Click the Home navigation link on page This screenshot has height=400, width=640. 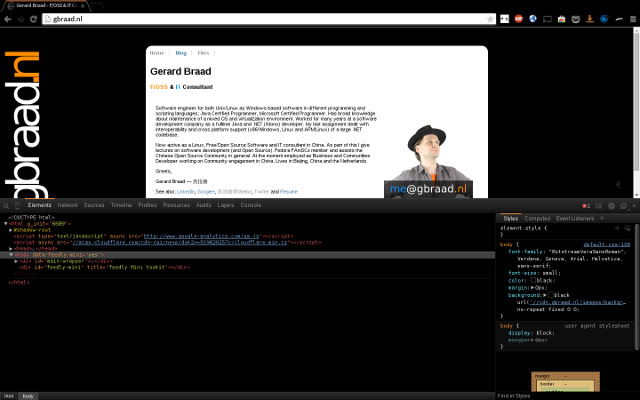pos(157,53)
